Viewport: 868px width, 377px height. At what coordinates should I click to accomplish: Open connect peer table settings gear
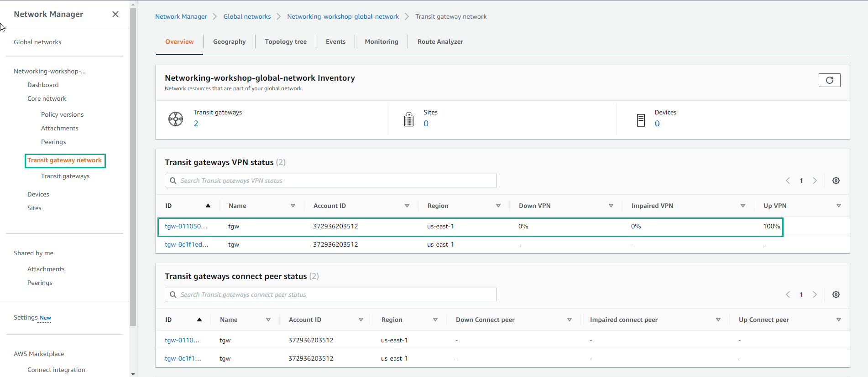tap(836, 294)
